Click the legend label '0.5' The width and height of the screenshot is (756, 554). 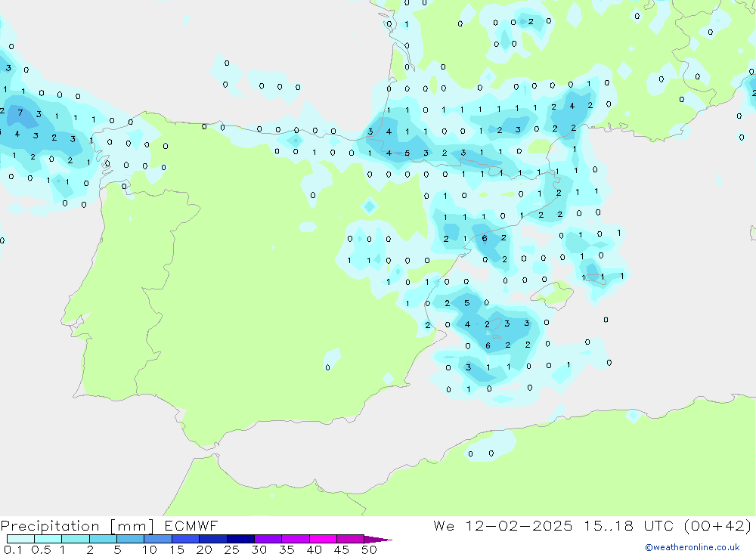[x=41, y=549]
